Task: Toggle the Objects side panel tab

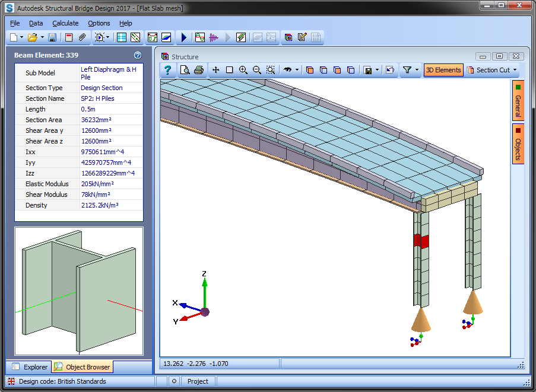Action: [518, 144]
